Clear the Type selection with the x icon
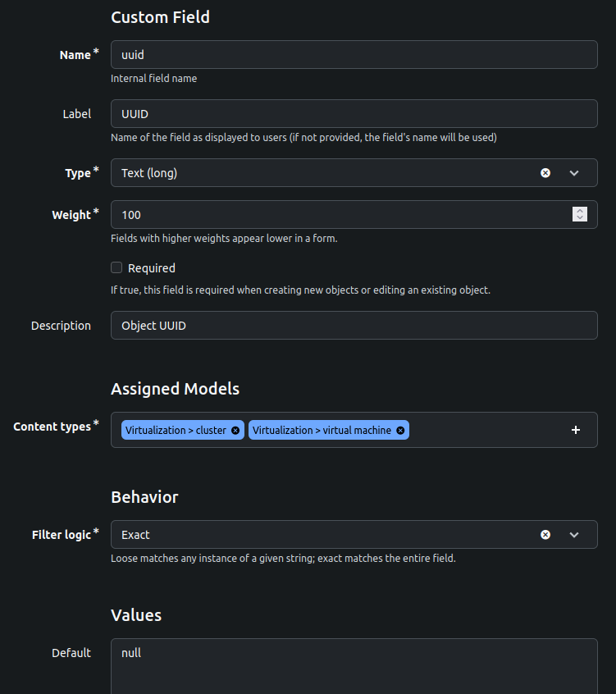Viewport: 616px width, 694px height. click(x=545, y=173)
